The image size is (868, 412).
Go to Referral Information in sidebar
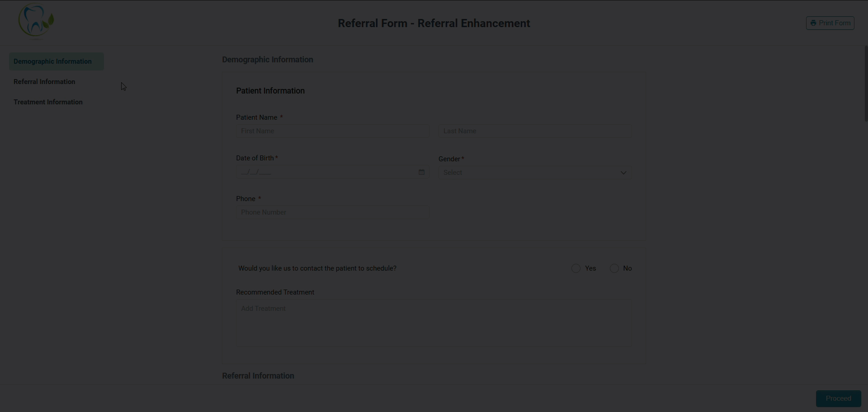click(44, 82)
